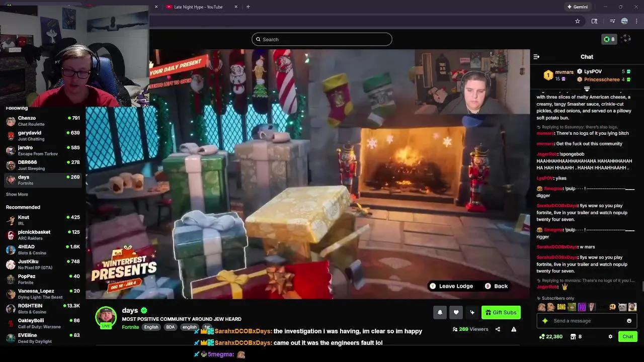Click the notification bell for days channel
644x362 pixels.
coord(440,312)
